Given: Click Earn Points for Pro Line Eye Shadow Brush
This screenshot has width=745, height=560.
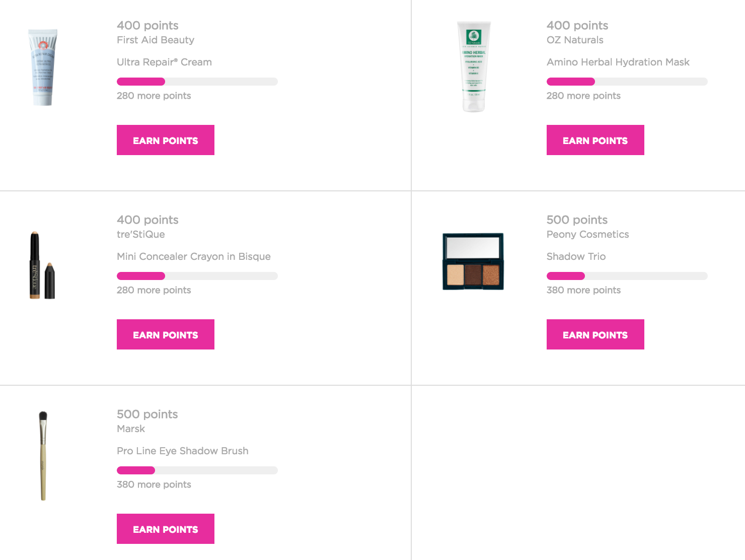Looking at the screenshot, I should 166,529.
